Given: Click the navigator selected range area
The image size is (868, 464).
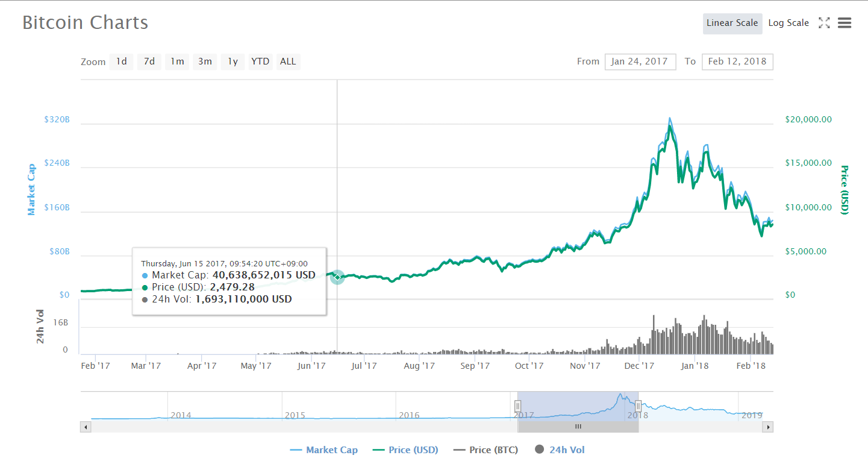Looking at the screenshot, I should click(x=578, y=406).
